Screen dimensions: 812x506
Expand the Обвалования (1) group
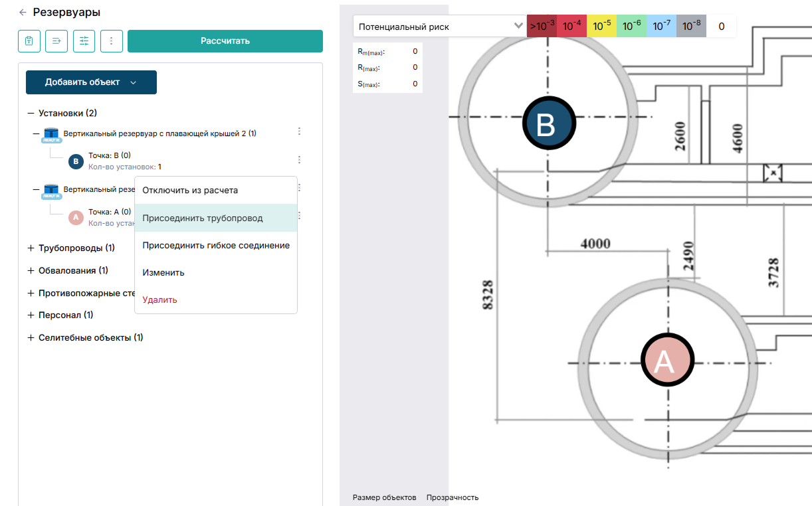[31, 270]
